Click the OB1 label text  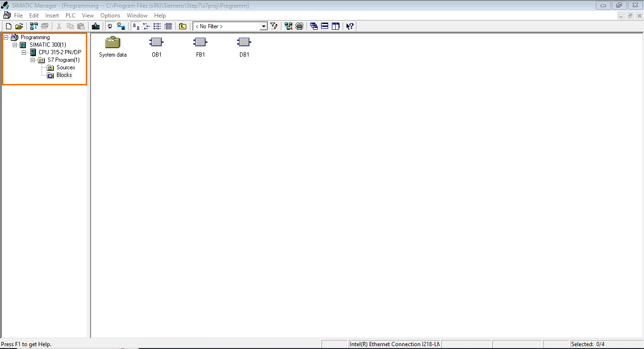pos(157,55)
